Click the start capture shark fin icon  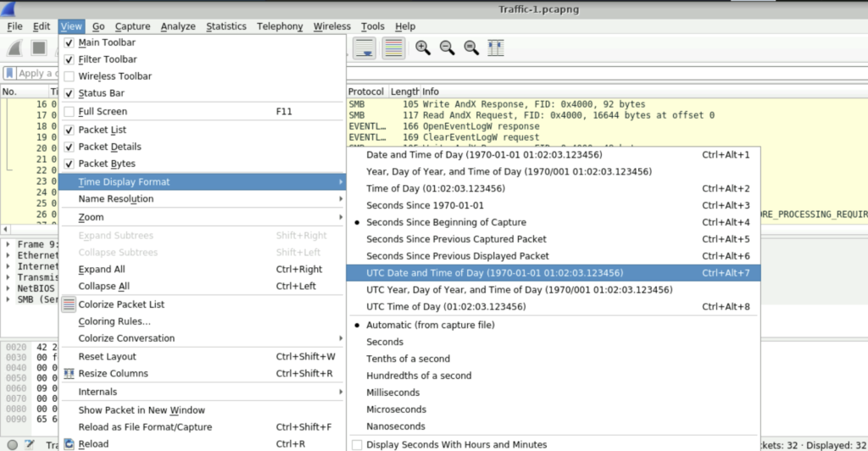tap(17, 47)
